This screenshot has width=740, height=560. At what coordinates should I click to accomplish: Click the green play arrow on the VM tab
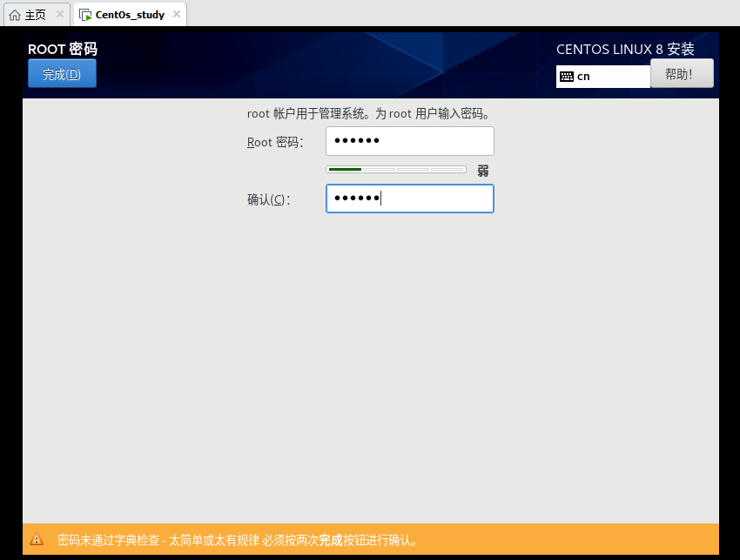click(87, 17)
